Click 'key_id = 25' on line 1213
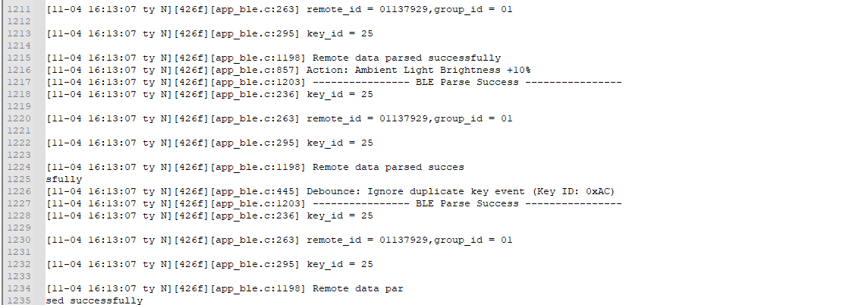The width and height of the screenshot is (868, 305). (339, 33)
